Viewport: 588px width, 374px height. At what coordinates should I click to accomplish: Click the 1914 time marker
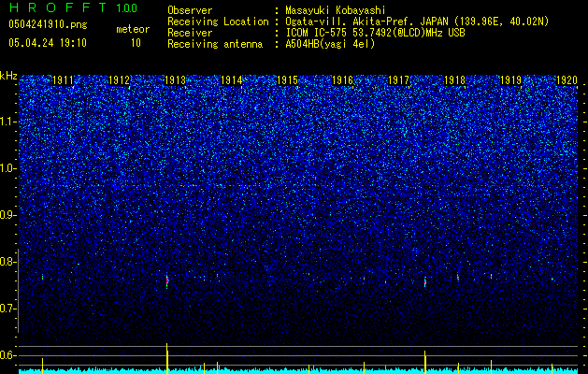tap(232, 80)
